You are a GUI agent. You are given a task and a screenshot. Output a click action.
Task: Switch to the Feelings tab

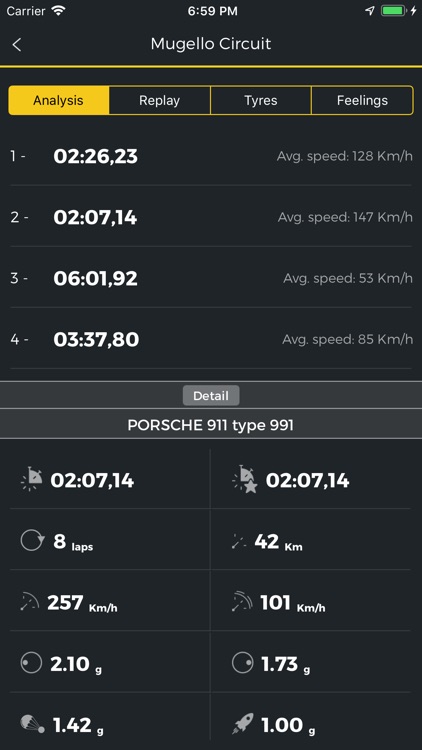click(362, 100)
